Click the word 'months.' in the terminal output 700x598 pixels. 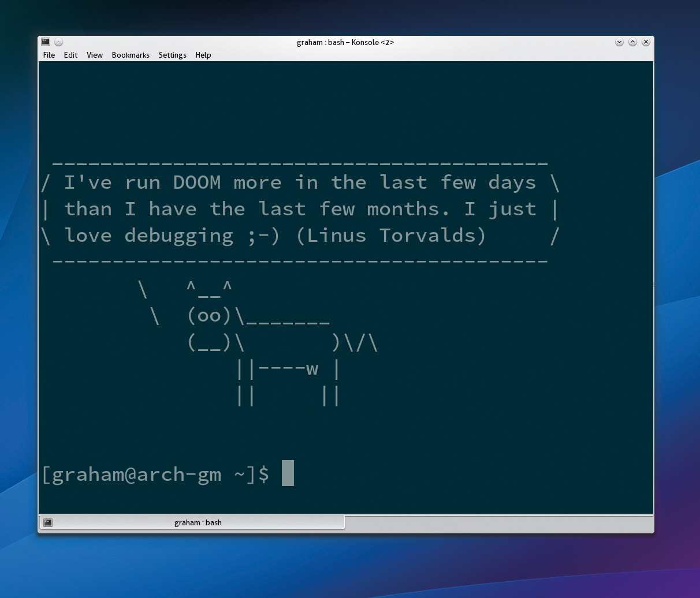(x=408, y=209)
